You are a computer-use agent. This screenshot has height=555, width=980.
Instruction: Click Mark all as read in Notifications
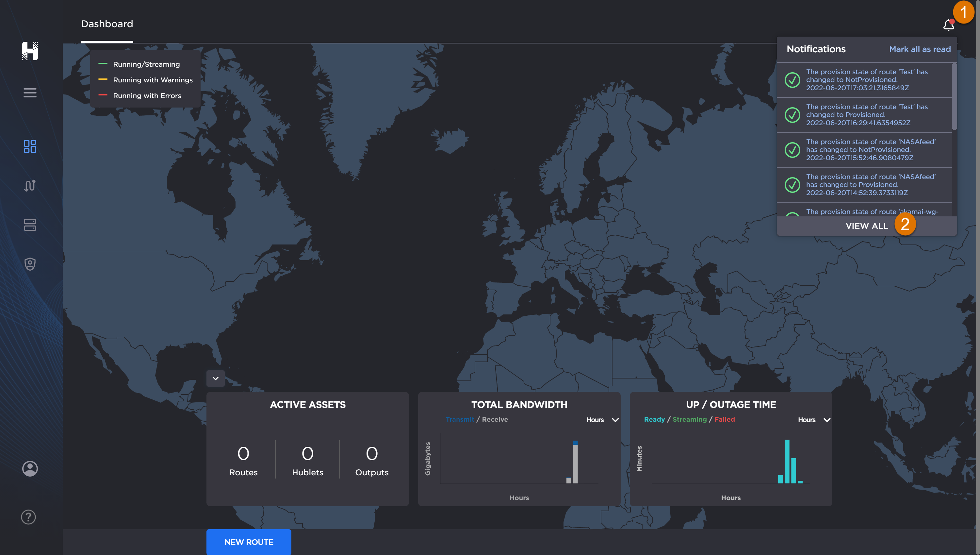tap(920, 49)
